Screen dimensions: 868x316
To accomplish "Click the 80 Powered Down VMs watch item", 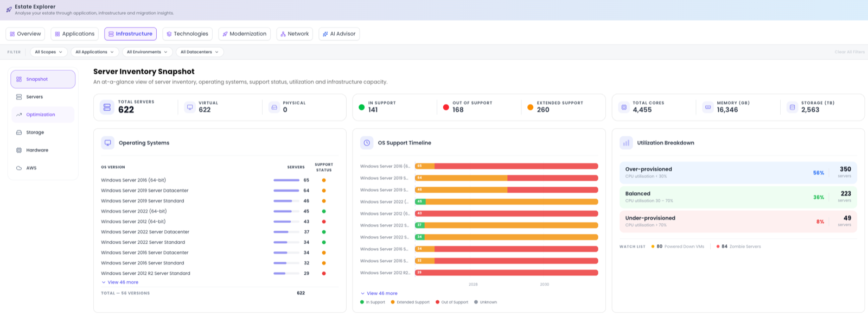I will click(x=678, y=247).
